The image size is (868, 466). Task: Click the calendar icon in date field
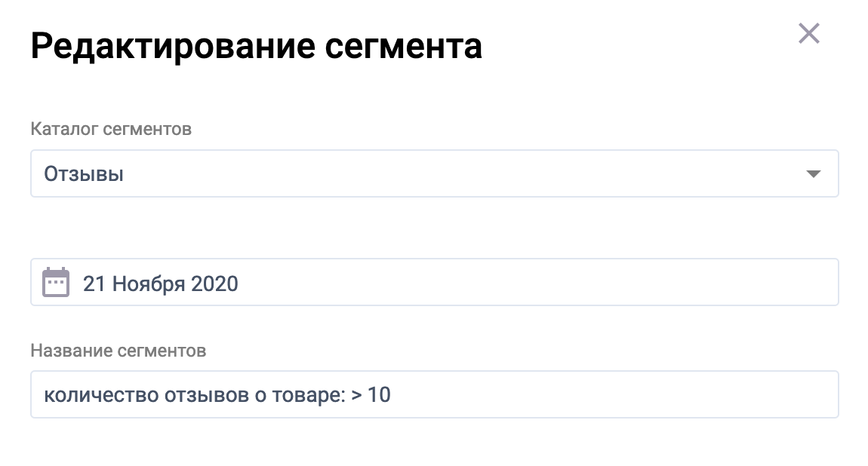click(56, 283)
